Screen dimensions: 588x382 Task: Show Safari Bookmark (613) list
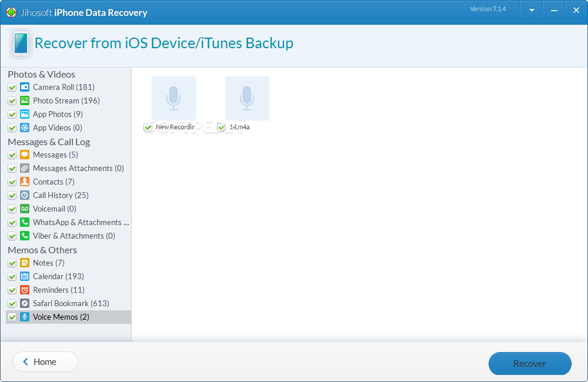point(71,303)
